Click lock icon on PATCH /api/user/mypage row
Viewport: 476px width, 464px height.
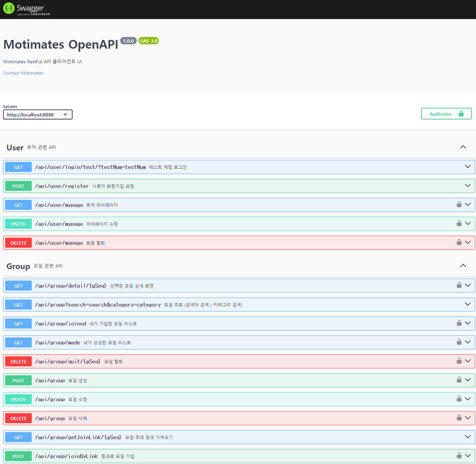pyautogui.click(x=459, y=223)
